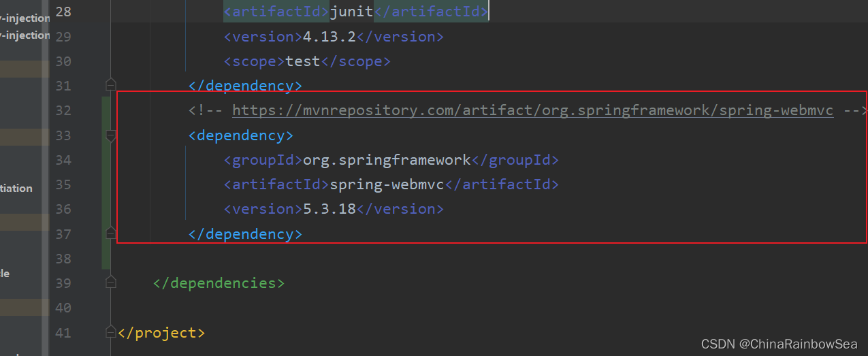This screenshot has height=356, width=868.
Task: Open the mvnrepository spring-webmvc URL link
Action: coord(532,110)
